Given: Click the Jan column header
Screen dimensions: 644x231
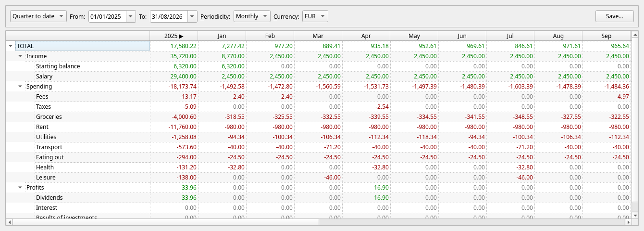Looking at the screenshot, I should pyautogui.click(x=222, y=36).
